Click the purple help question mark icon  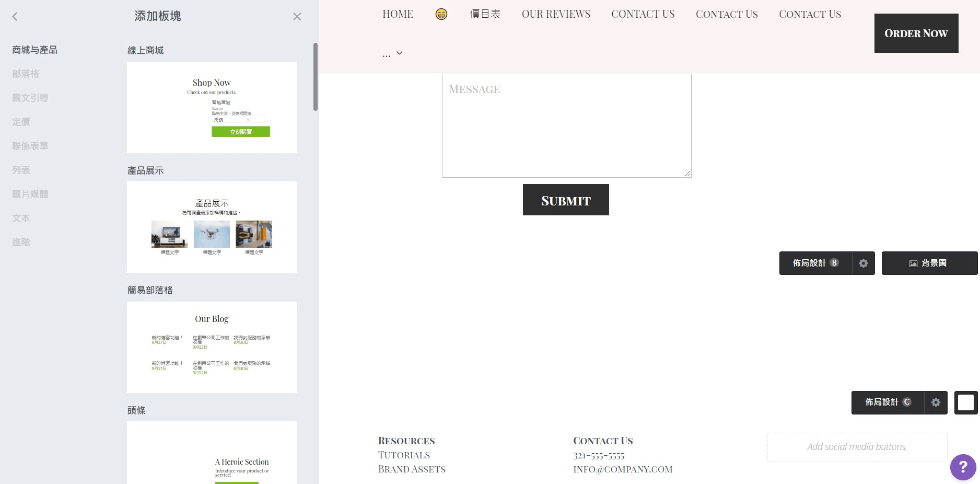coord(963,467)
